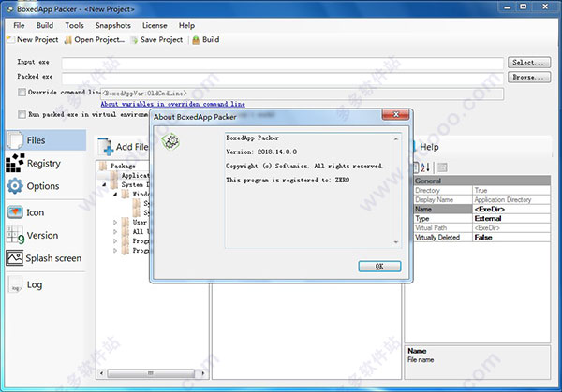Select the Options gear icon
The width and height of the screenshot is (562, 392).
coord(15,186)
